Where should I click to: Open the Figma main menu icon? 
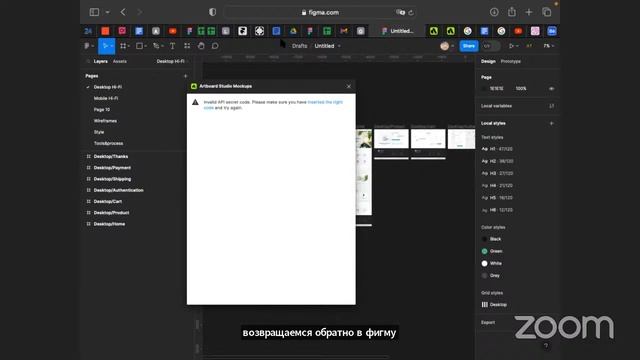87,46
